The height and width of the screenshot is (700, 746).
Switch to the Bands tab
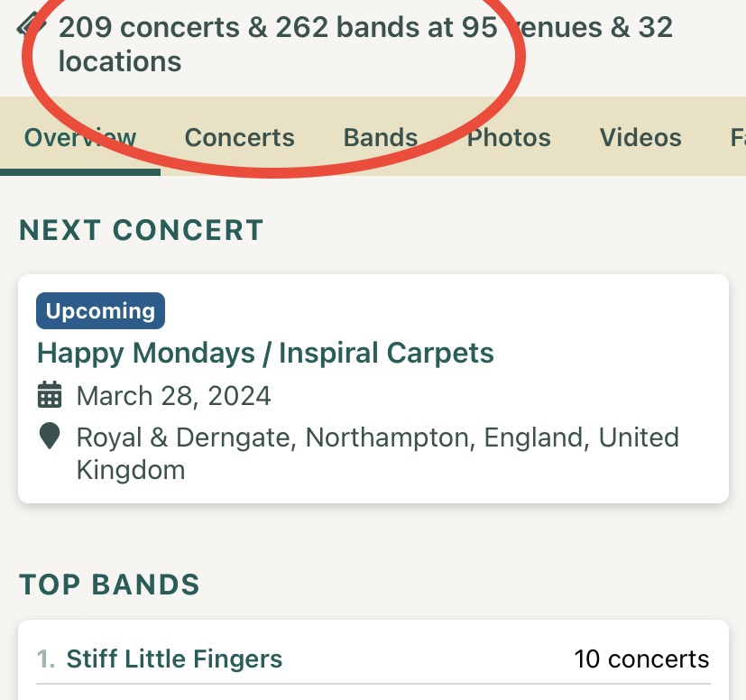pos(381,137)
